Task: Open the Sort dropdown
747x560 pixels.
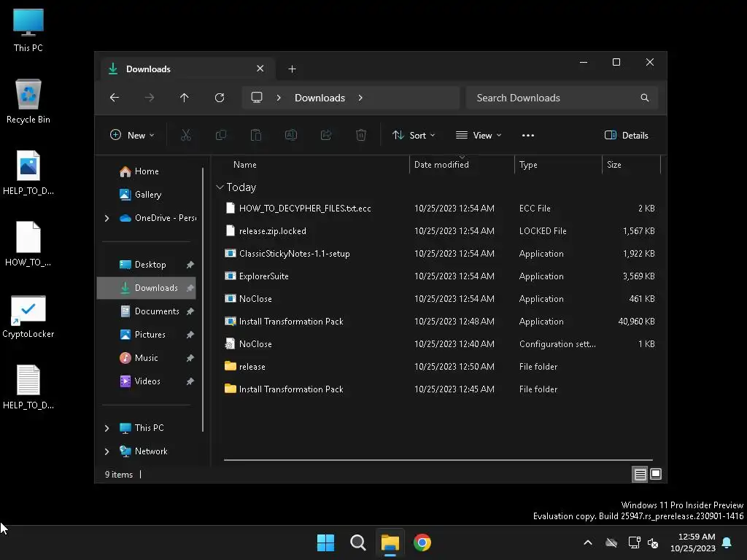Action: click(414, 135)
